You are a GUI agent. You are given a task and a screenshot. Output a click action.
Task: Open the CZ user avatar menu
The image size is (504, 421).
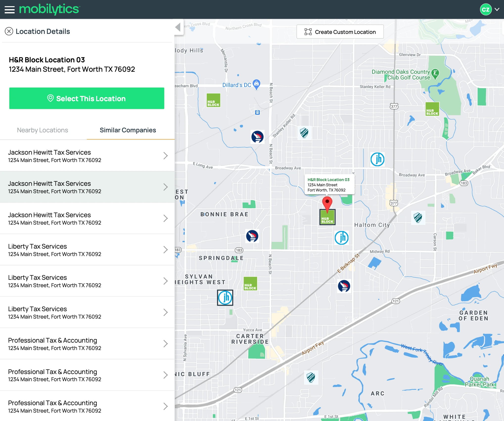[x=486, y=9]
